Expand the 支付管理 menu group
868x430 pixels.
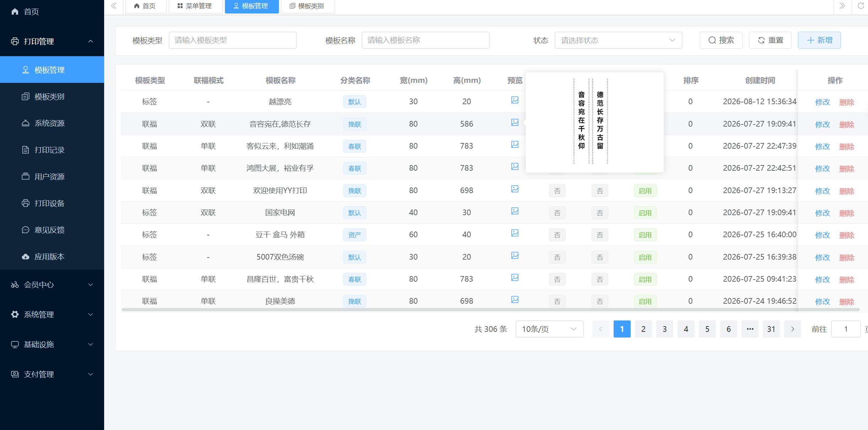point(52,374)
